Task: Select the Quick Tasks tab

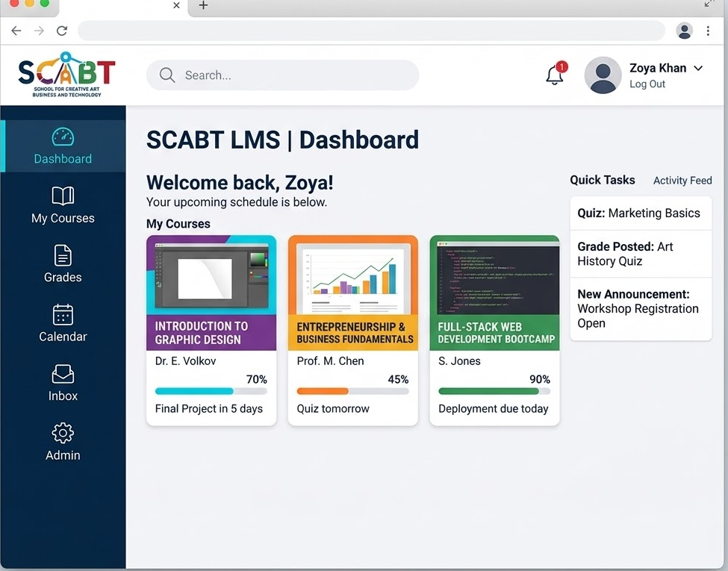Action: [x=602, y=180]
